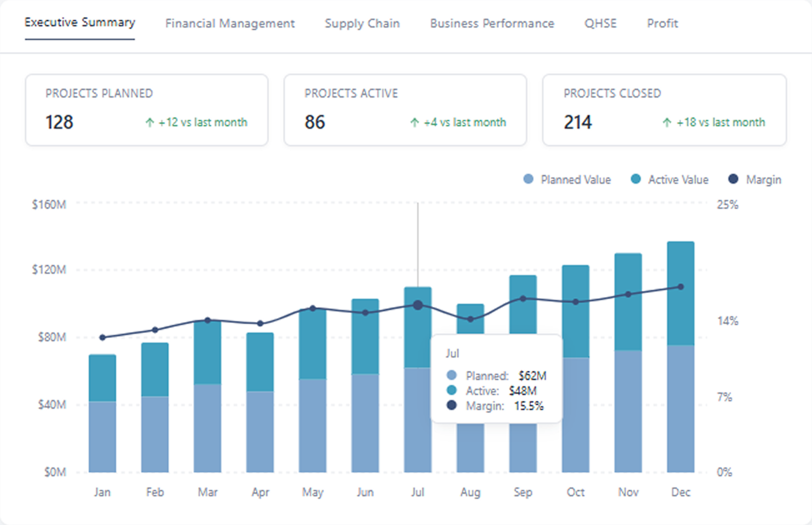Click the Margin color dot in the Jul tooltip
The height and width of the screenshot is (525, 812).
(452, 405)
